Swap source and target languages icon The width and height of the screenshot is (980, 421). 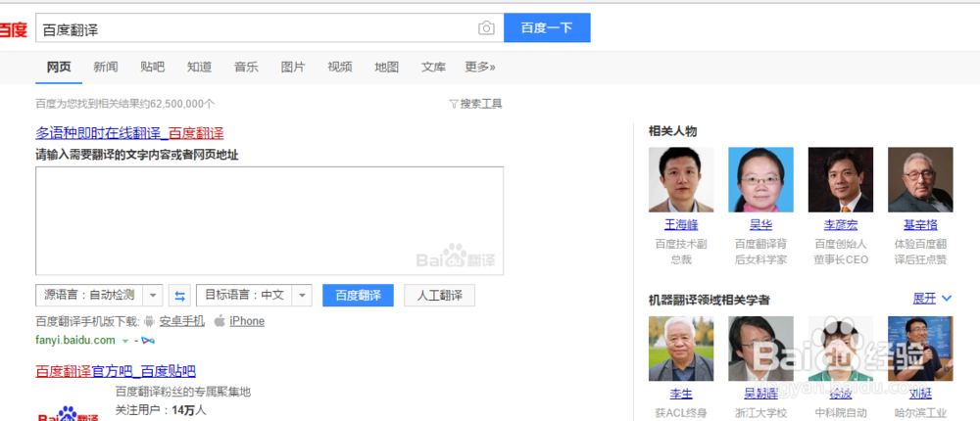click(x=179, y=296)
